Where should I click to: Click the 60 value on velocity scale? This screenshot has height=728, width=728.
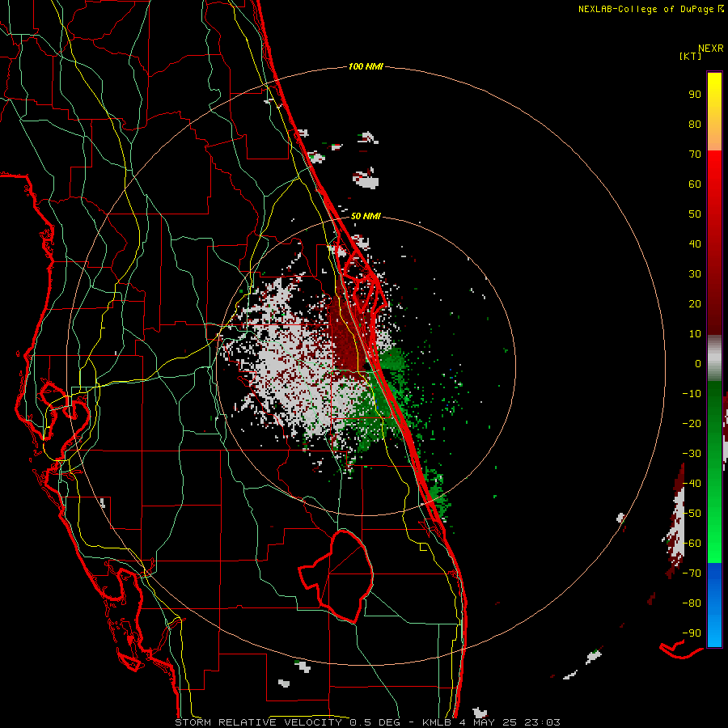click(x=695, y=184)
